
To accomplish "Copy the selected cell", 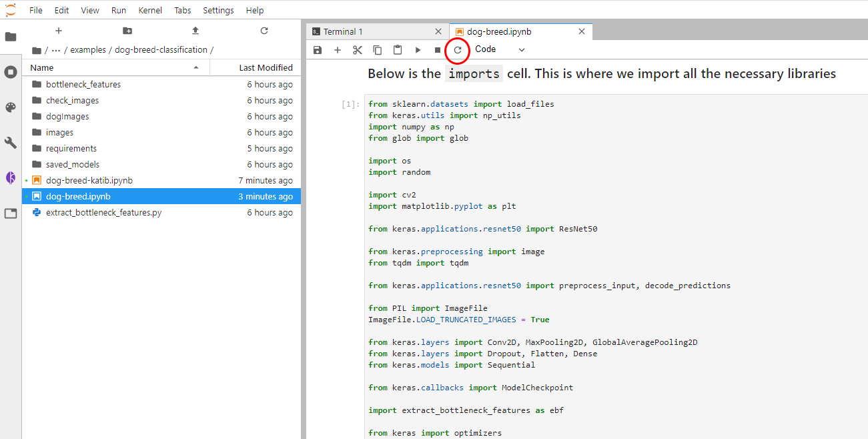I will [x=378, y=50].
